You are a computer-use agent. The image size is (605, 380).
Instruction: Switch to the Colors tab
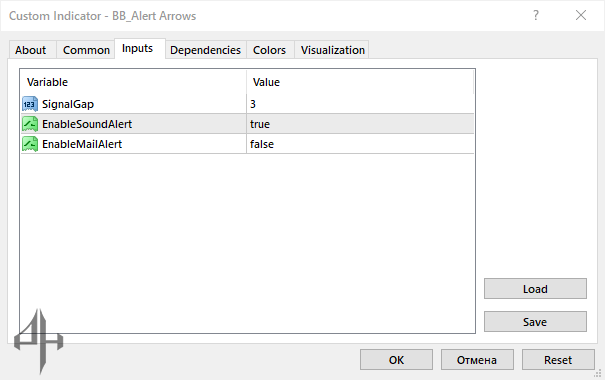pyautogui.click(x=269, y=50)
